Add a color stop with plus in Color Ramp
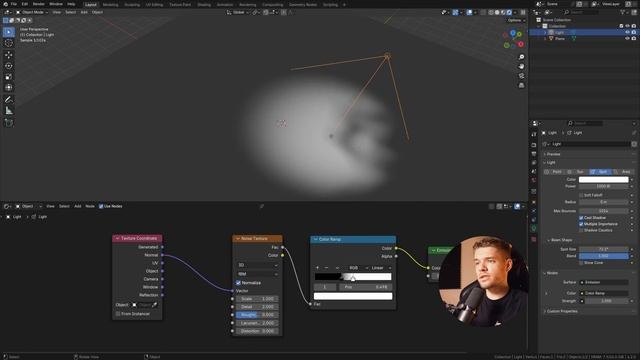The height and width of the screenshot is (360, 640). pos(317,268)
